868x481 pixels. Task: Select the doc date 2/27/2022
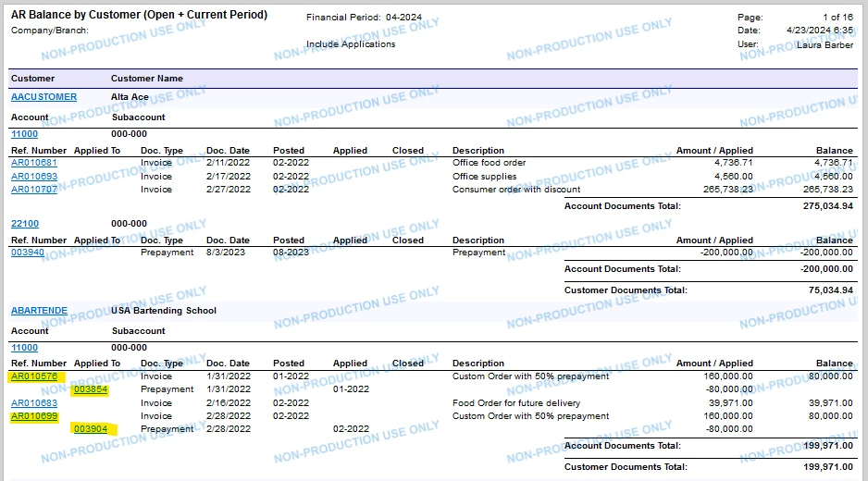[x=228, y=190]
